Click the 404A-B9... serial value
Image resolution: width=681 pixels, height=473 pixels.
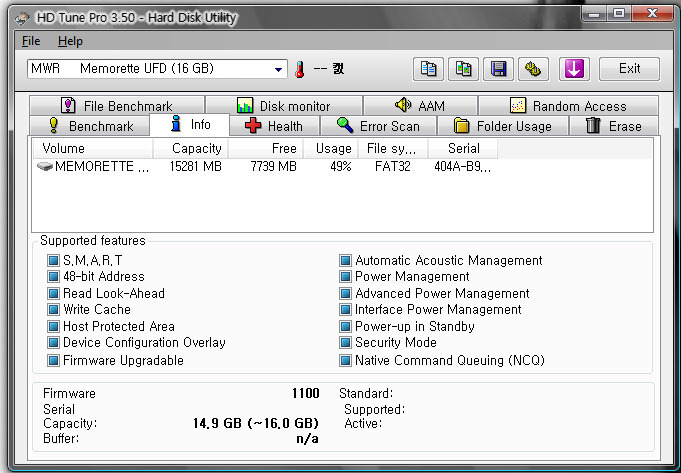[x=463, y=166]
